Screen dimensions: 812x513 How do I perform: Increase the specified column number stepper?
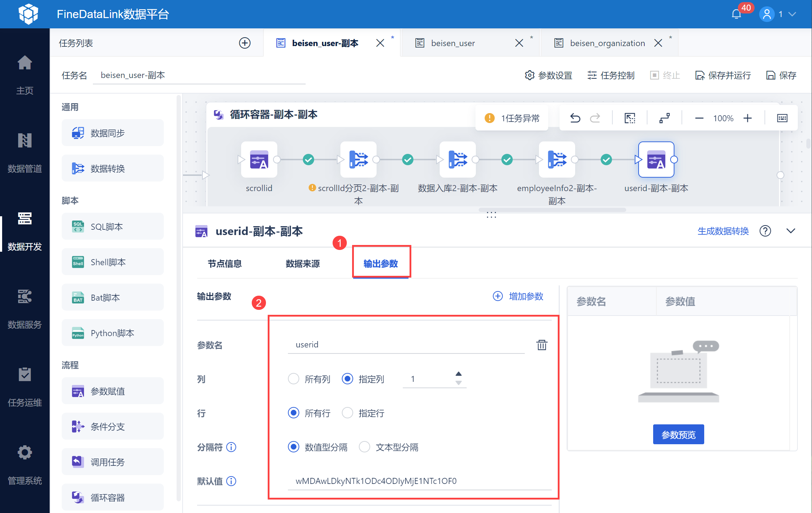pyautogui.click(x=458, y=374)
